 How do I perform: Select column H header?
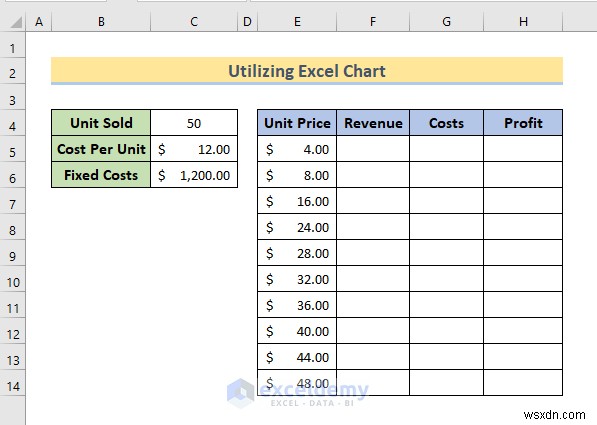[524, 22]
